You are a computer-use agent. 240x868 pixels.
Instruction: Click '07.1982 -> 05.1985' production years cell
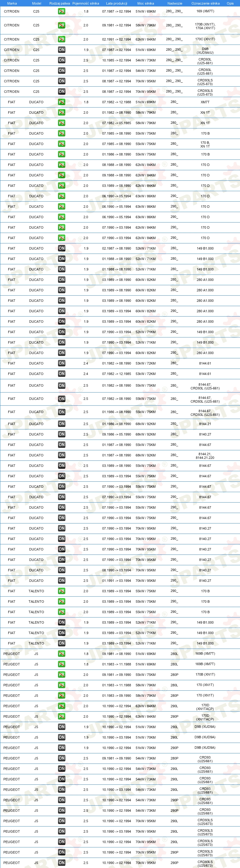[116, 123]
